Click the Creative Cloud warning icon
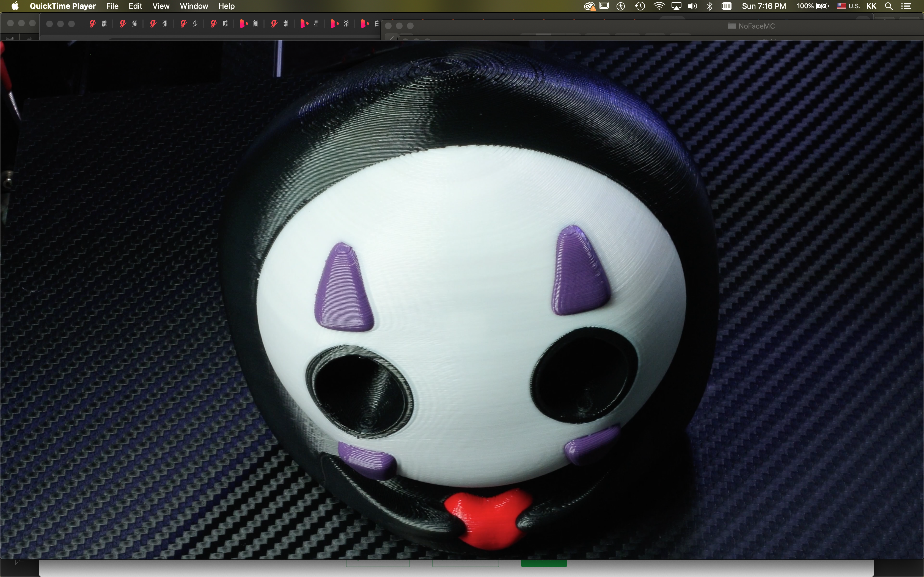The width and height of the screenshot is (924, 577). 589,6
